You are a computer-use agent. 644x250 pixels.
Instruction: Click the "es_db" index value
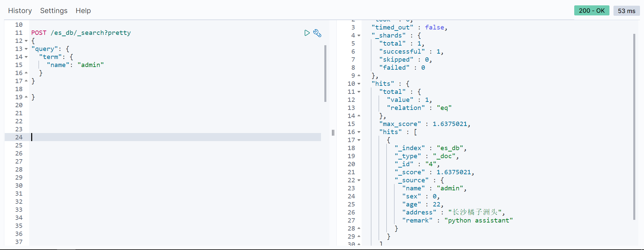tap(450, 148)
